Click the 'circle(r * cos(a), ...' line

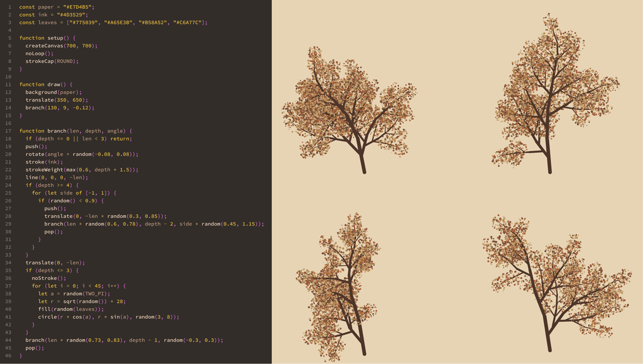[109, 317]
